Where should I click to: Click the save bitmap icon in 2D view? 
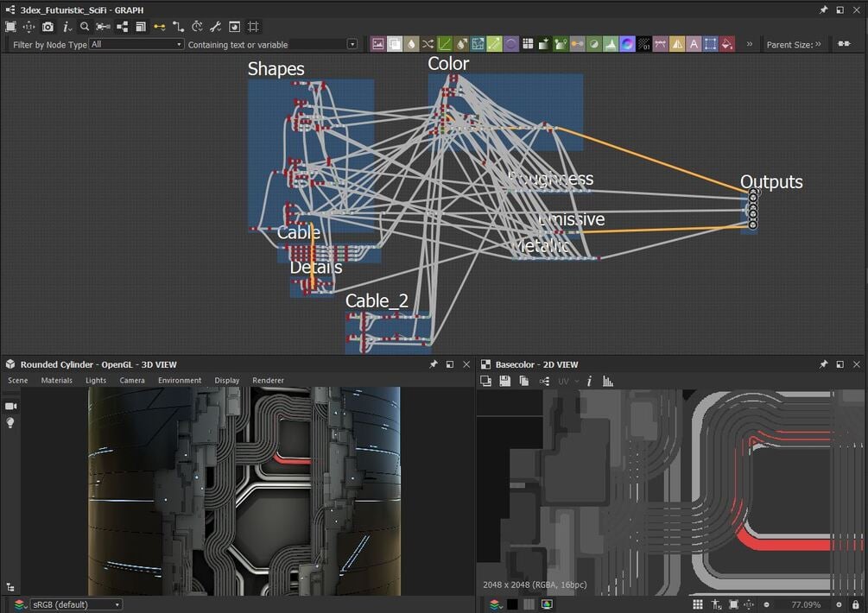504,381
